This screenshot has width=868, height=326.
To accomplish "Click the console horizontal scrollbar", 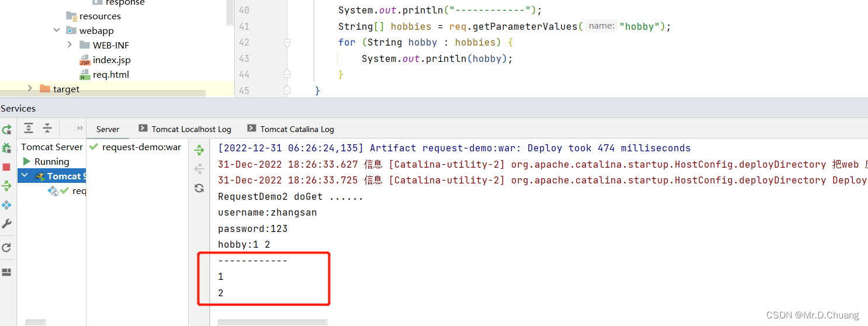I will coord(272,322).
